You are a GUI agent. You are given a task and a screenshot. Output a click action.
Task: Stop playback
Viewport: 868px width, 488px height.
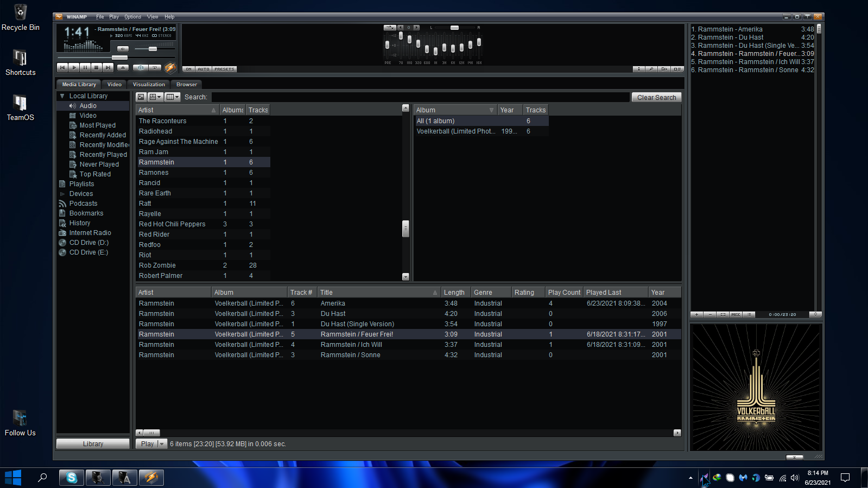(x=97, y=67)
